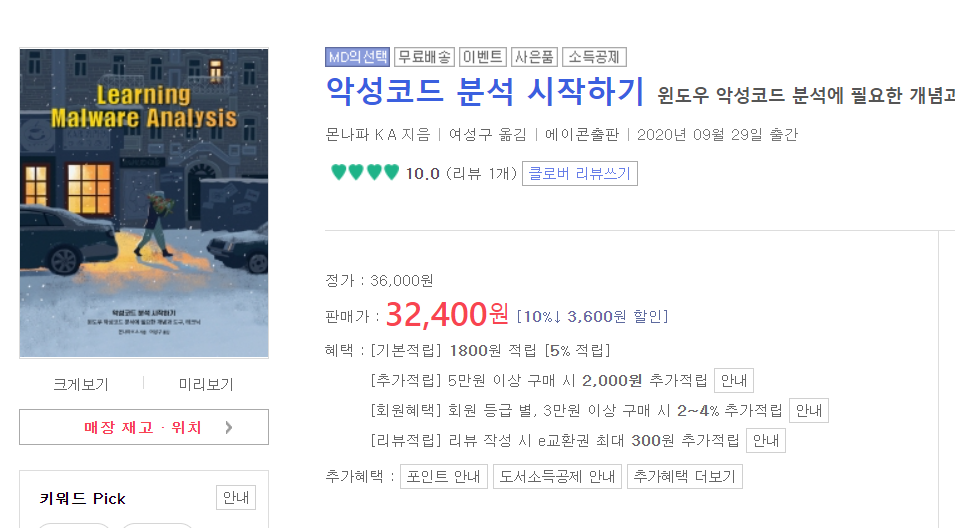
Task: Click the 소득공제 badge
Action: [594, 57]
